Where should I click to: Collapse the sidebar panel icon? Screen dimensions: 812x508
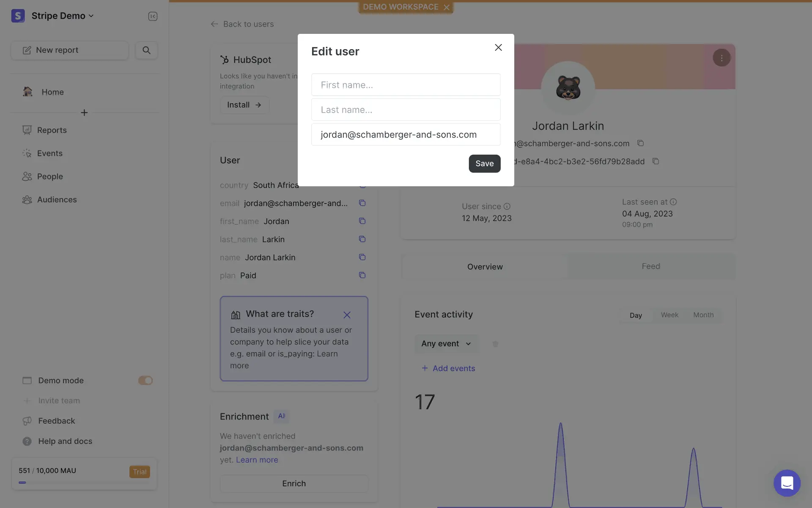tap(153, 16)
